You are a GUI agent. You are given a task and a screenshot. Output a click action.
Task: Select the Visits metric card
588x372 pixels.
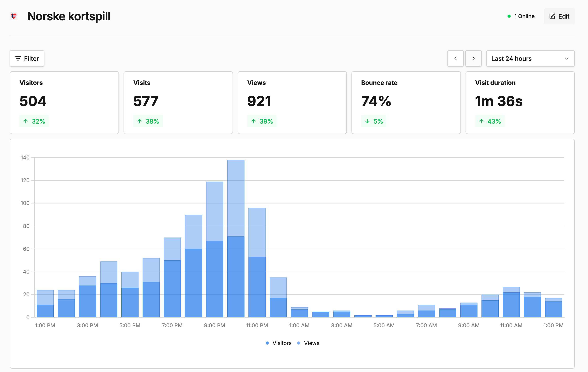pyautogui.click(x=178, y=103)
